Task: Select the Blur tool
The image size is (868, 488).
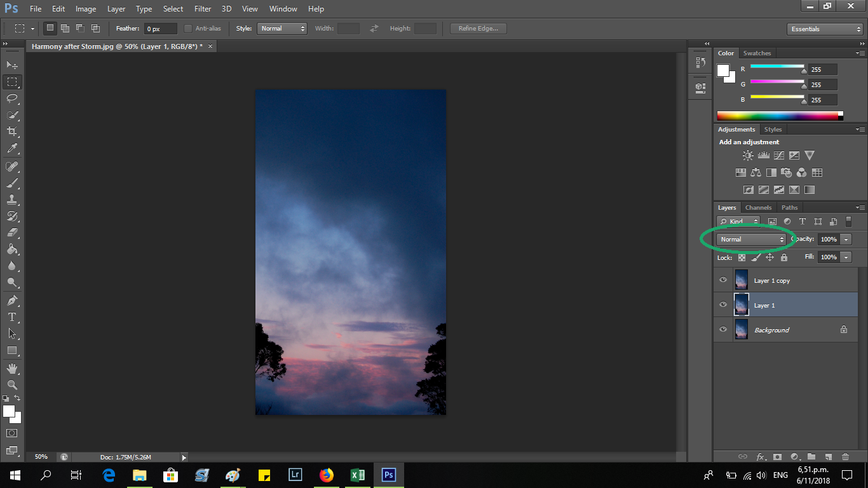Action: click(12, 266)
